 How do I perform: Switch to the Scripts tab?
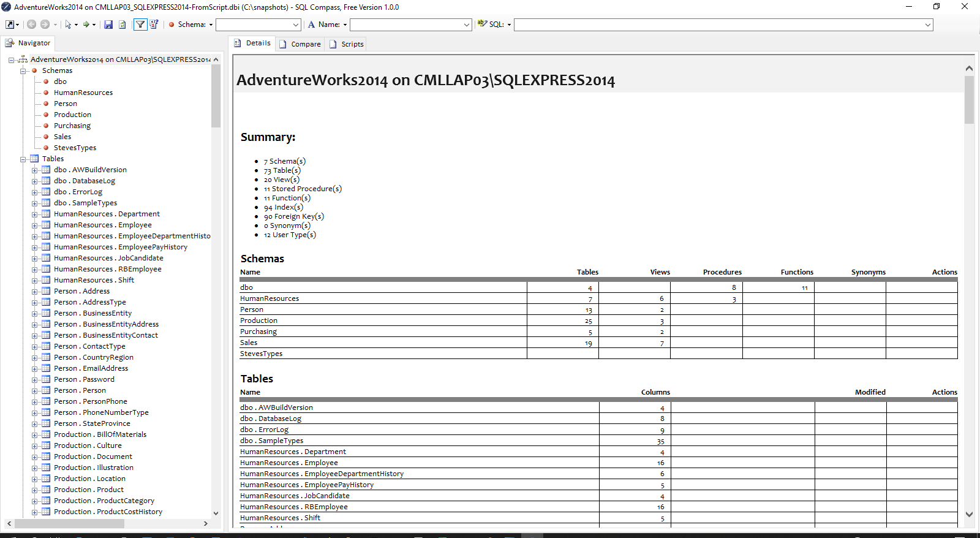347,44
